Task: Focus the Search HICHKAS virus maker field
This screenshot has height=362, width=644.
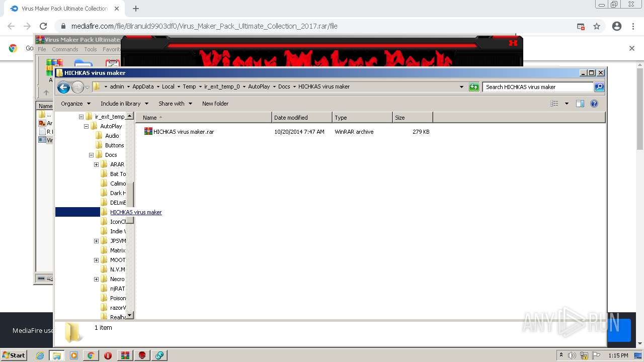Action: click(538, 87)
